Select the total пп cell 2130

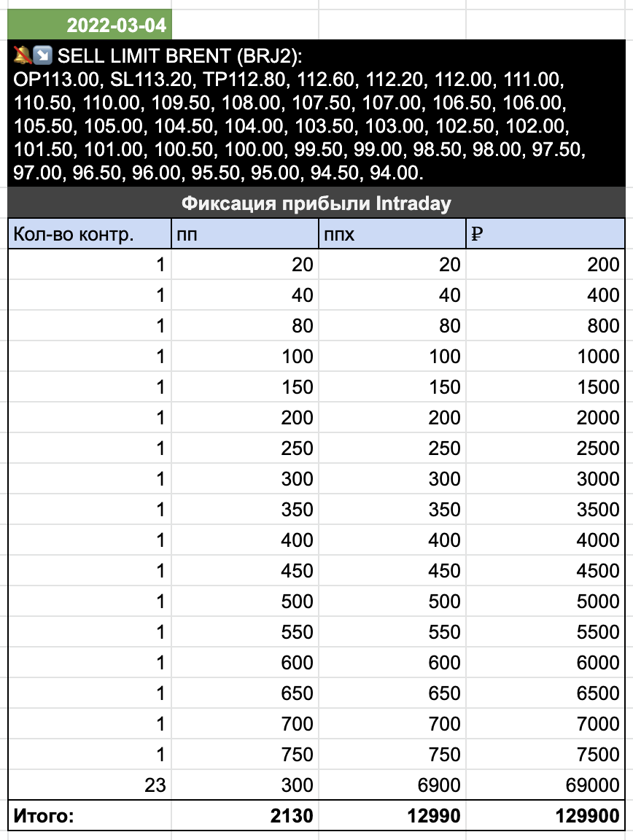pos(245,815)
